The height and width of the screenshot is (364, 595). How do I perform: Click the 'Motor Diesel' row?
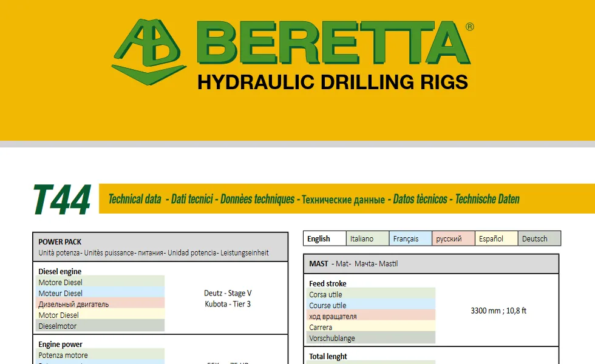(100, 315)
